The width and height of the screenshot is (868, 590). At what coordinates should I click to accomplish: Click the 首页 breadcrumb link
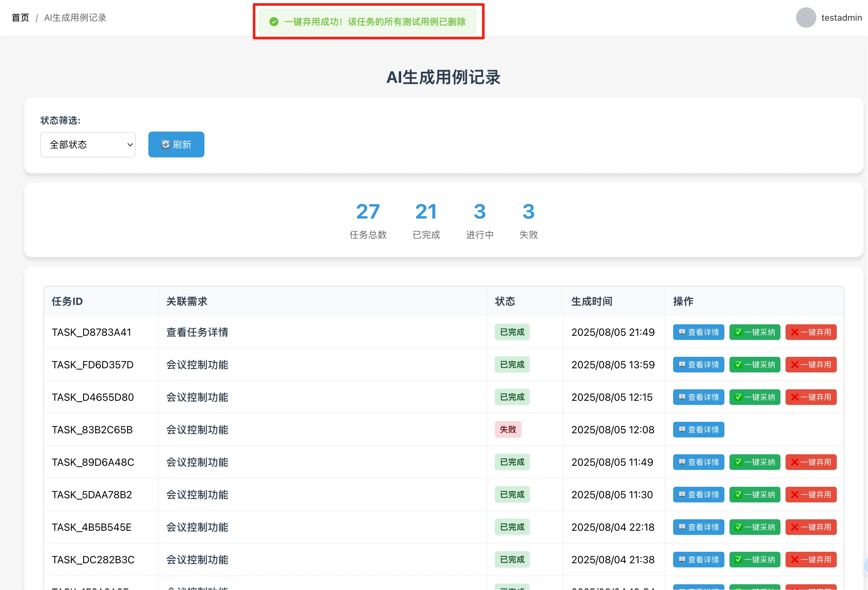click(x=20, y=18)
